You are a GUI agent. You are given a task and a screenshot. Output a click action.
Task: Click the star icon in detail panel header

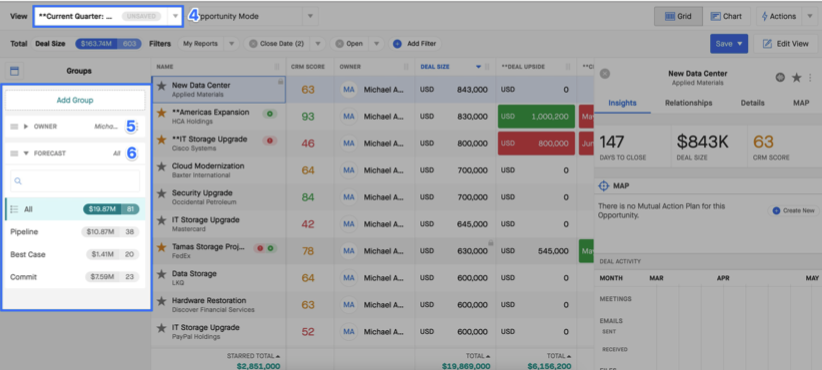coord(796,78)
